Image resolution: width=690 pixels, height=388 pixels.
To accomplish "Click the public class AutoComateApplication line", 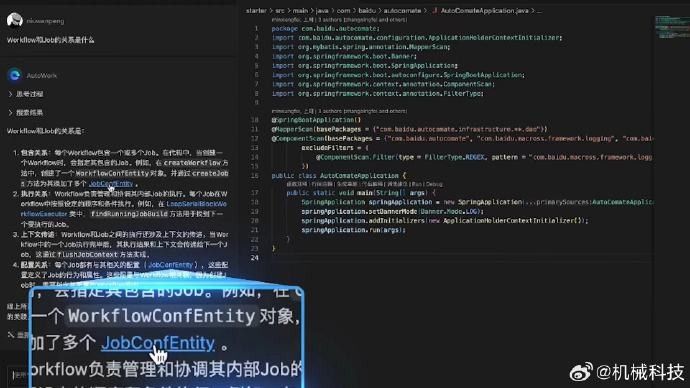I will [x=339, y=176].
